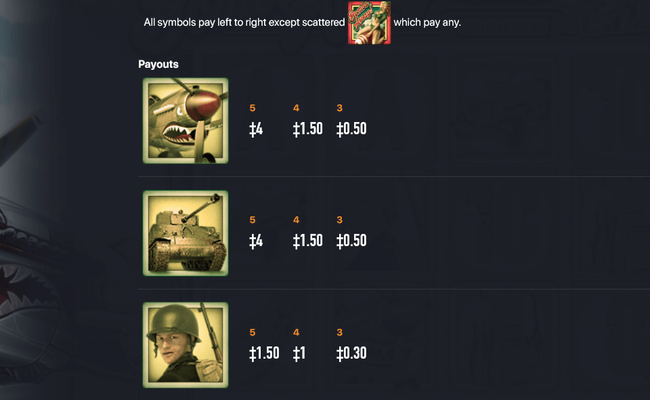This screenshot has height=400, width=650.
Task: Click the orange 5 above the plane payout
Action: coord(252,108)
